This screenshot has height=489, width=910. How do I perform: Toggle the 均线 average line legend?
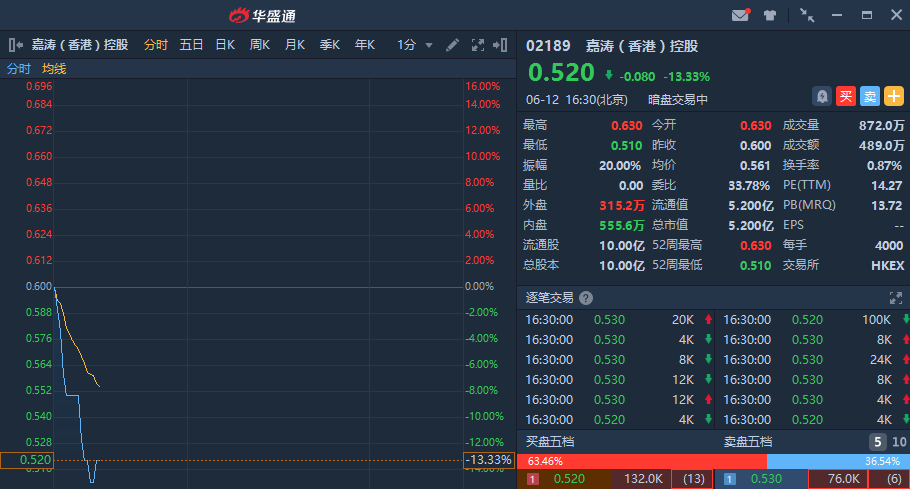[x=54, y=69]
